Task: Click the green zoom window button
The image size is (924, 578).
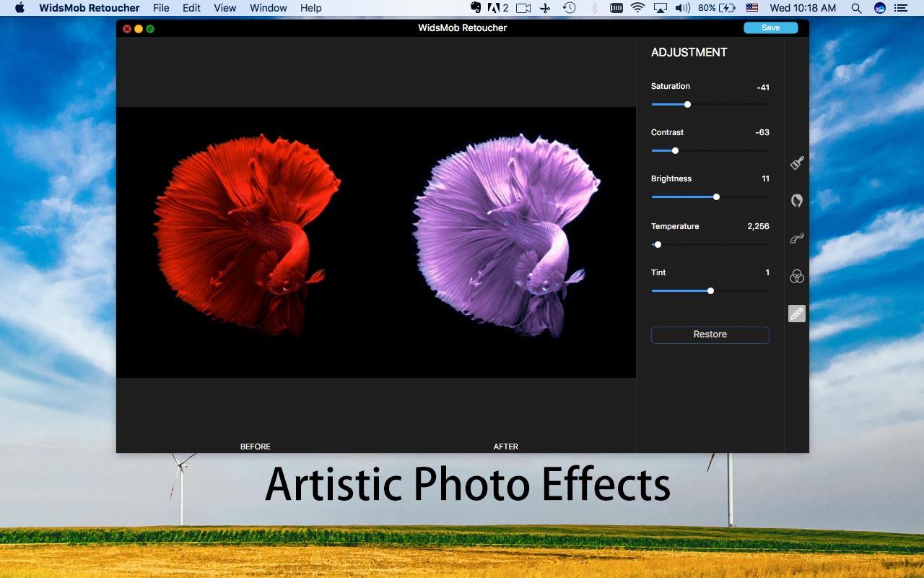Action: click(150, 29)
